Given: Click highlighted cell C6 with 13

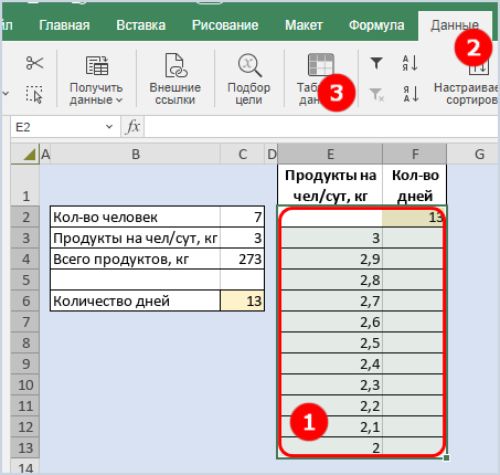Looking at the screenshot, I should [242, 301].
